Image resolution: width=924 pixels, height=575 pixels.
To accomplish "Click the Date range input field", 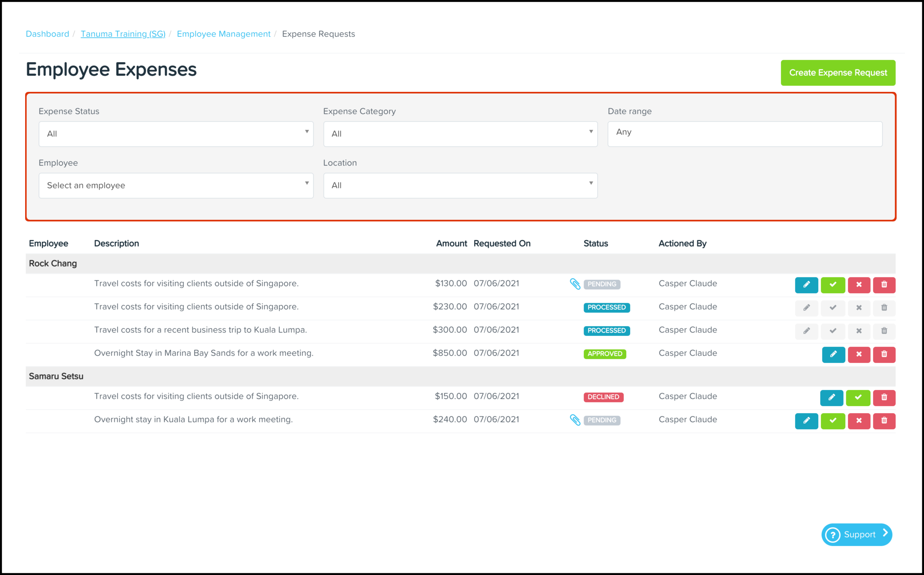I will 745,134.
